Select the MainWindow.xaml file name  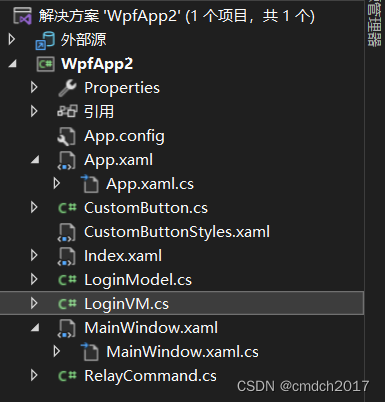tap(151, 328)
